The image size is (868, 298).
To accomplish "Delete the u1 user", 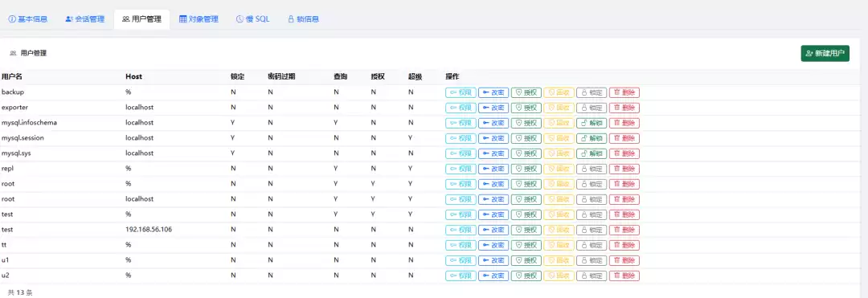I will [624, 260].
